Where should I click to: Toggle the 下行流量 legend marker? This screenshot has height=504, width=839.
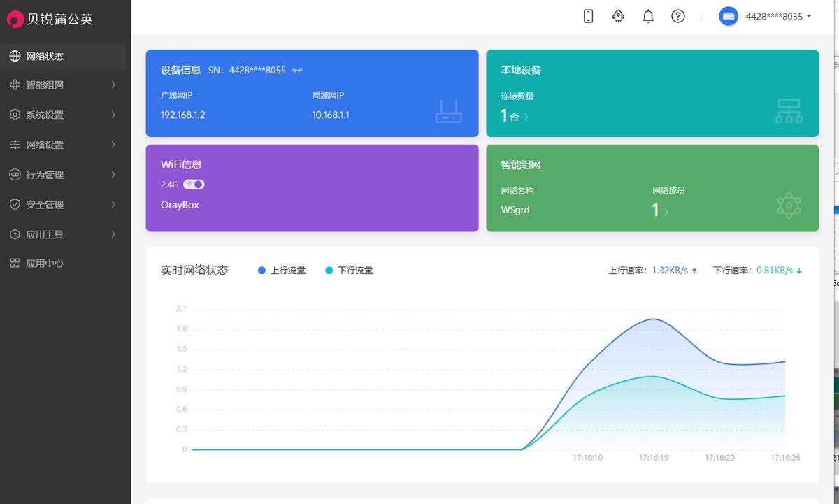pos(329,270)
